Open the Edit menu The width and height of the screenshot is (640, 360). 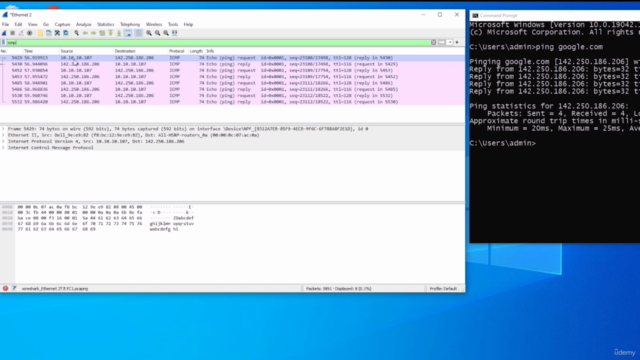point(18,24)
